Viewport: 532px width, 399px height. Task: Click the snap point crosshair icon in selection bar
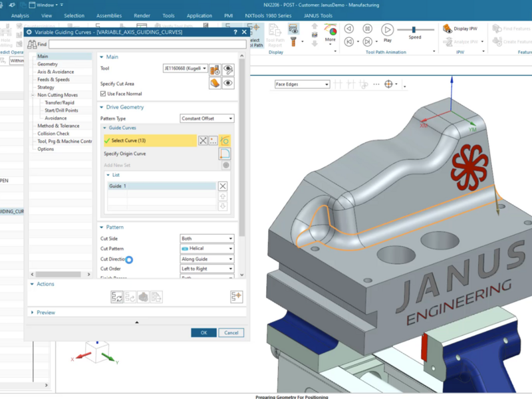point(389,84)
